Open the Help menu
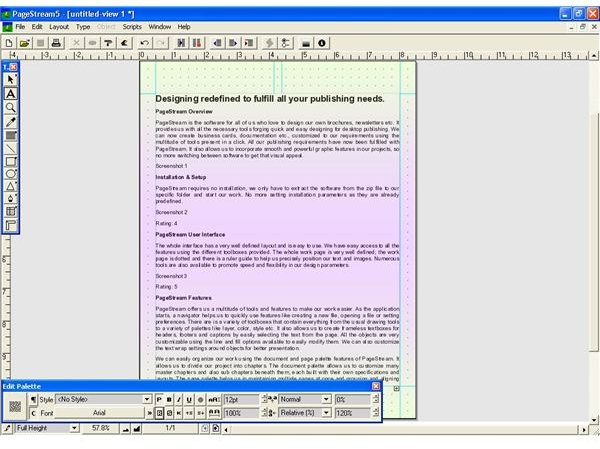The height and width of the screenshot is (449, 600). pyautogui.click(x=184, y=27)
